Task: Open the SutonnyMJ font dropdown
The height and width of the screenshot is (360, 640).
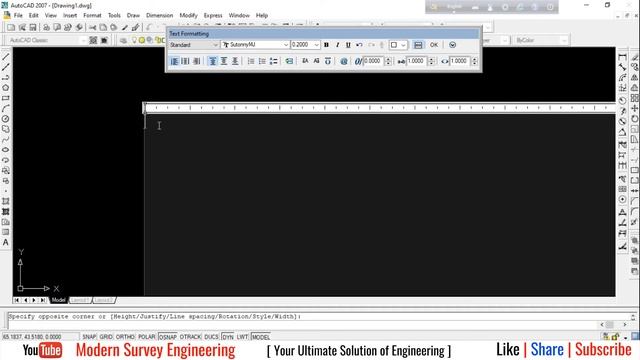Action: [255, 45]
